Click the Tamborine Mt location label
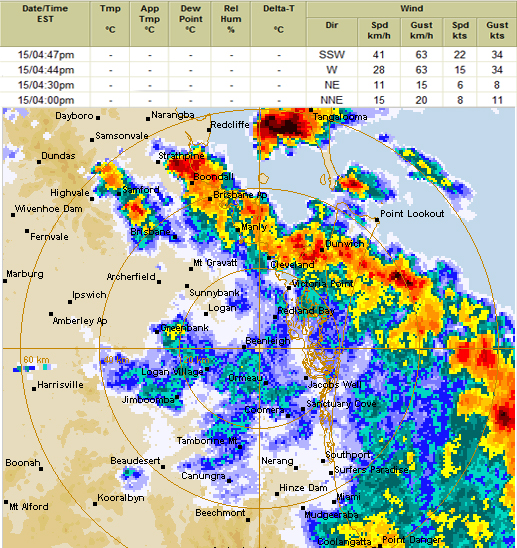Viewport: 517px width, 548px height. point(207,441)
